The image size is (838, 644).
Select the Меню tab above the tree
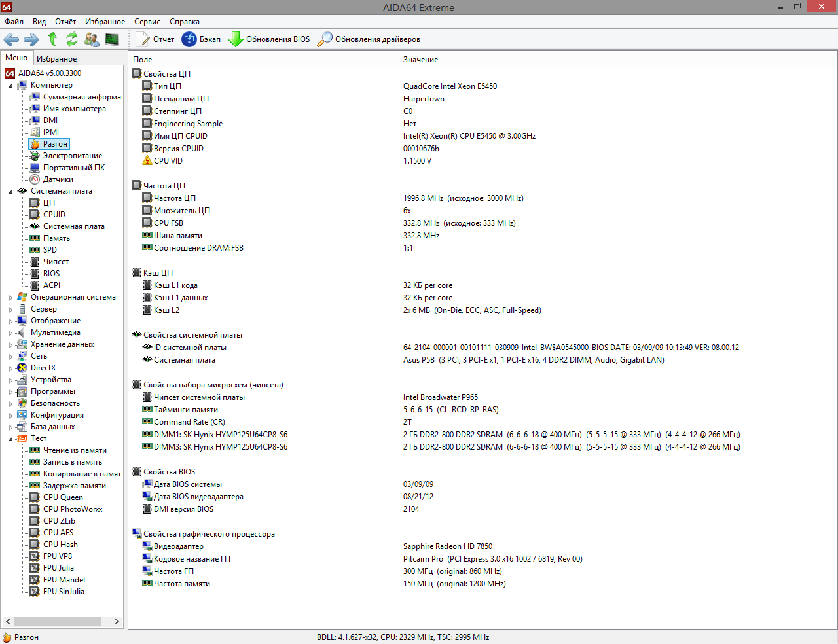click(16, 58)
